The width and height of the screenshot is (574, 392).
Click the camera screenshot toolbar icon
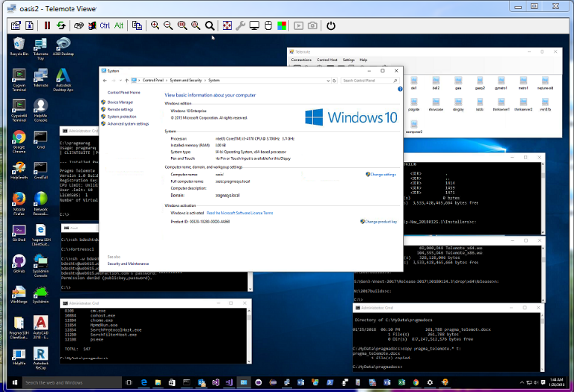pos(313,26)
